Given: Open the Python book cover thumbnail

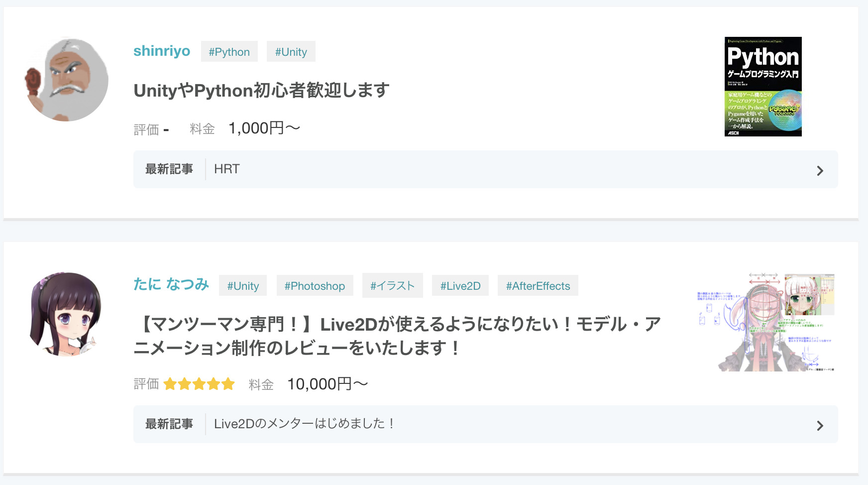Looking at the screenshot, I should [763, 87].
